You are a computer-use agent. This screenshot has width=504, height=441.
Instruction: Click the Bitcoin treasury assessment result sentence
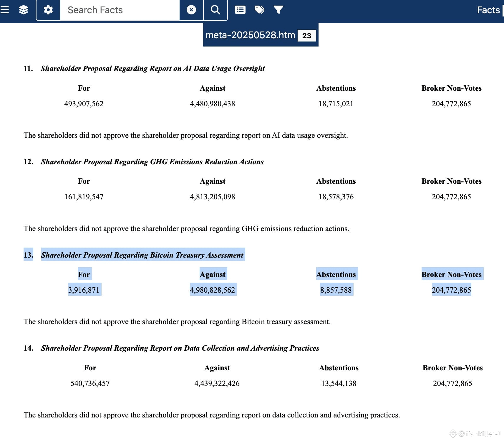click(x=177, y=321)
